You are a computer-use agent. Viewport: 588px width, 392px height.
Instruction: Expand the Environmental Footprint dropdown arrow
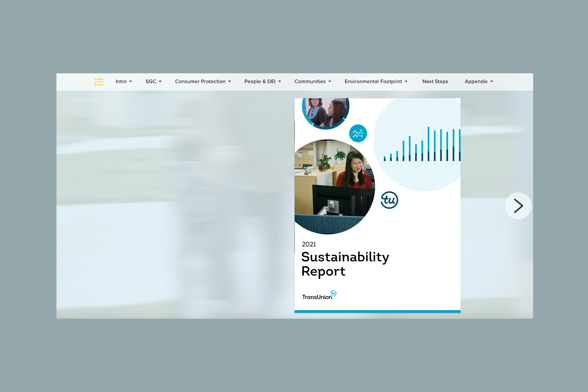click(x=406, y=82)
